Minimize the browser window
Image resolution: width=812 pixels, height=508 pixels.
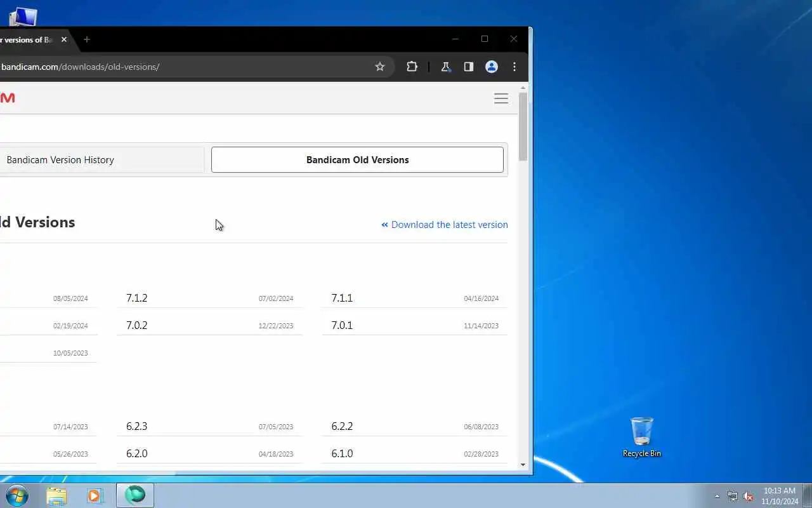(455, 39)
